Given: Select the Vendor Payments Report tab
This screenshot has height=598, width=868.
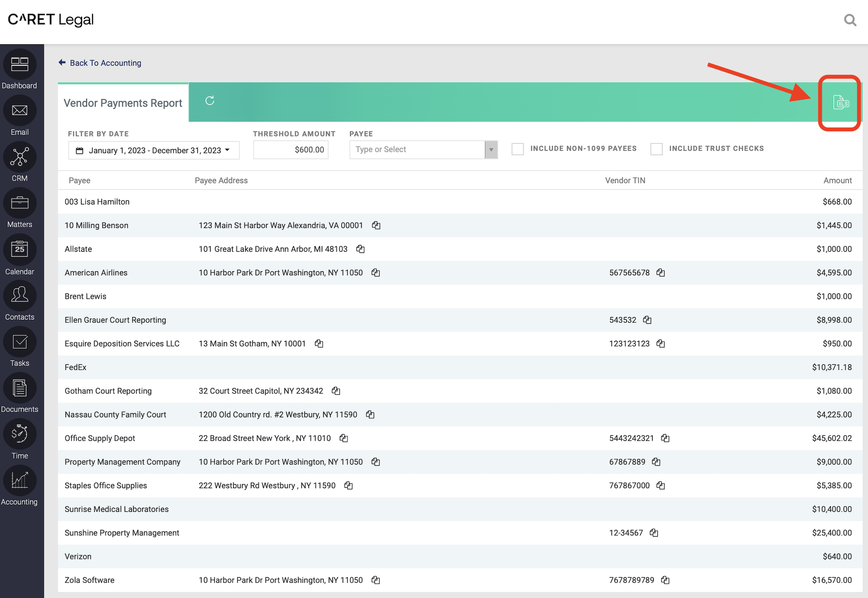Looking at the screenshot, I should tap(123, 102).
